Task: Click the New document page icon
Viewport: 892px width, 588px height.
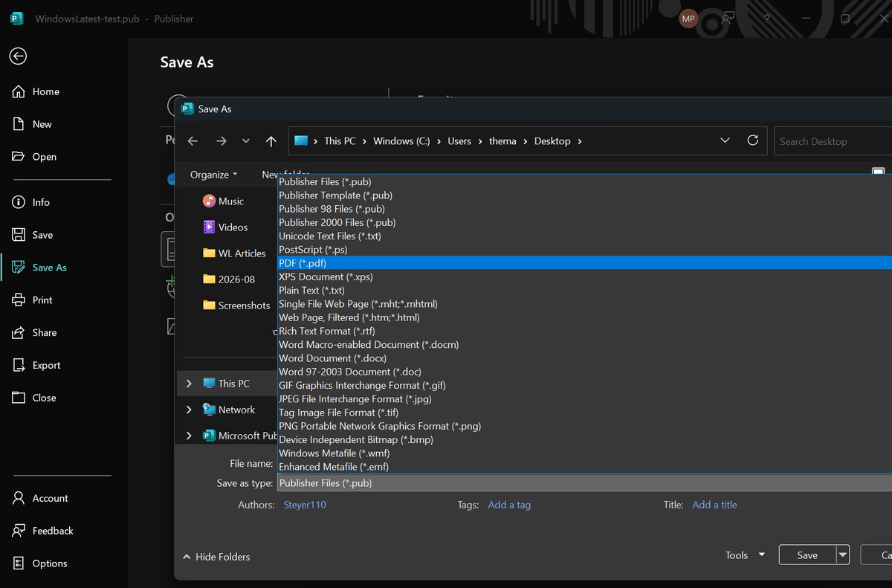Action: pos(19,124)
